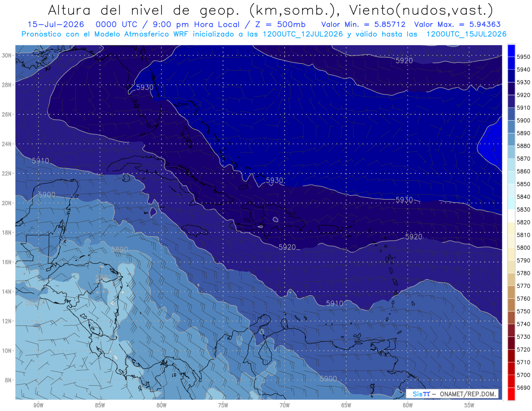Click the color bar label '5810'

(x=524, y=235)
